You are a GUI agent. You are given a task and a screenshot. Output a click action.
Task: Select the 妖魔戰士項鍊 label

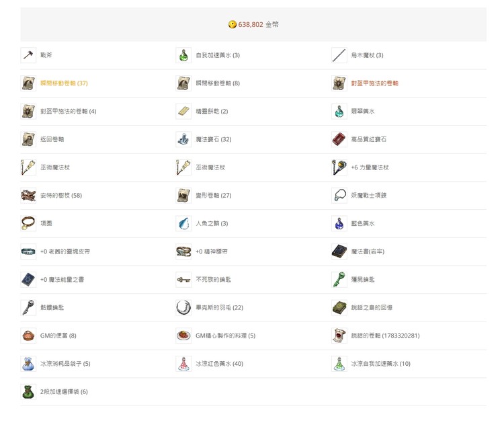(x=369, y=195)
